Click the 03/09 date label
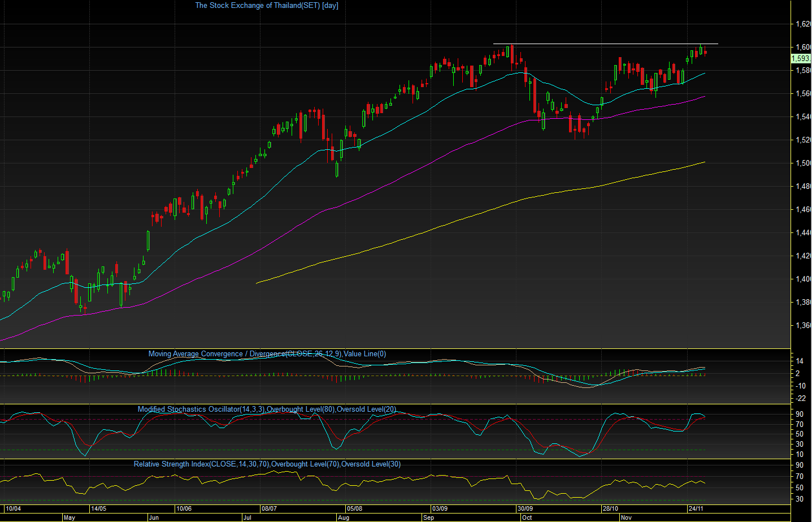This screenshot has height=522, width=812. [440, 508]
